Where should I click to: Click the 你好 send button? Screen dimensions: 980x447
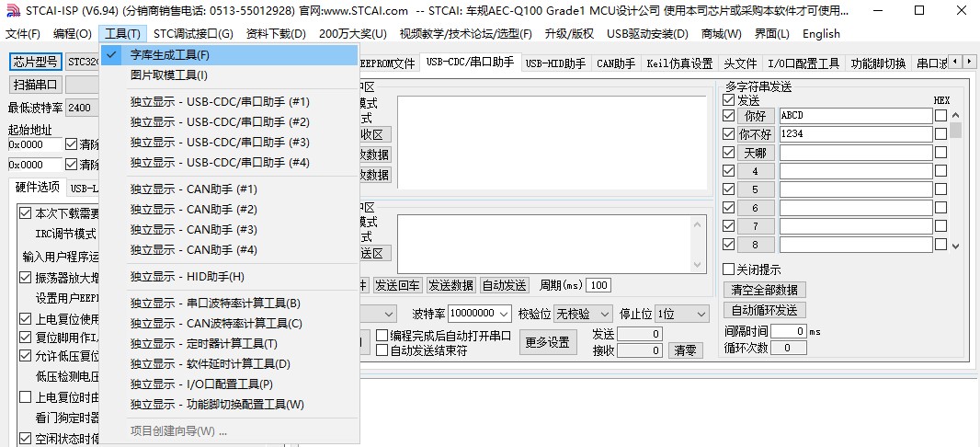[756, 116]
